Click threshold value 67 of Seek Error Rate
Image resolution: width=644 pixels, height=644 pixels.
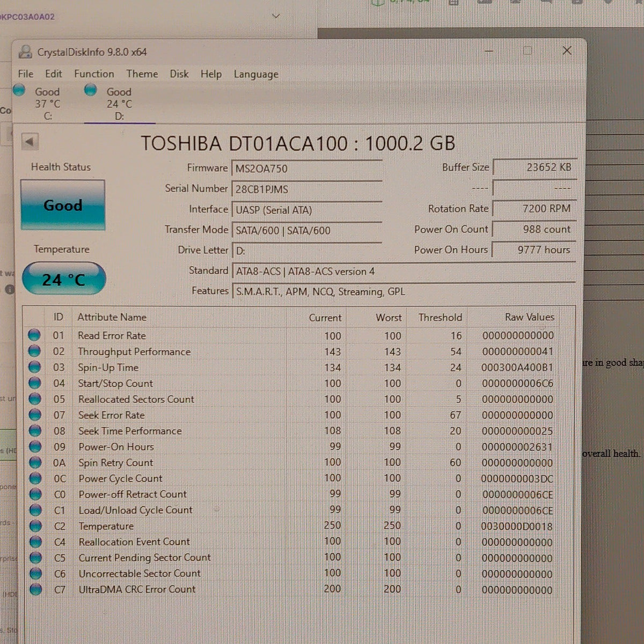[x=456, y=415]
